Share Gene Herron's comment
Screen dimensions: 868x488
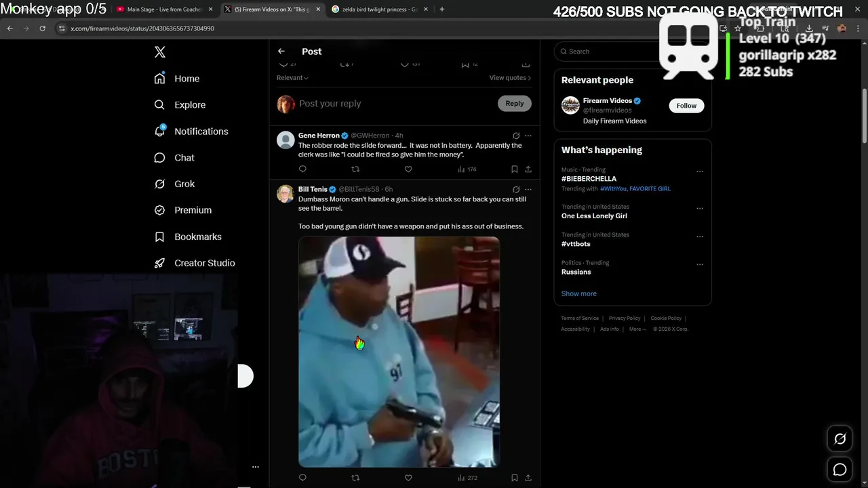pyautogui.click(x=528, y=169)
